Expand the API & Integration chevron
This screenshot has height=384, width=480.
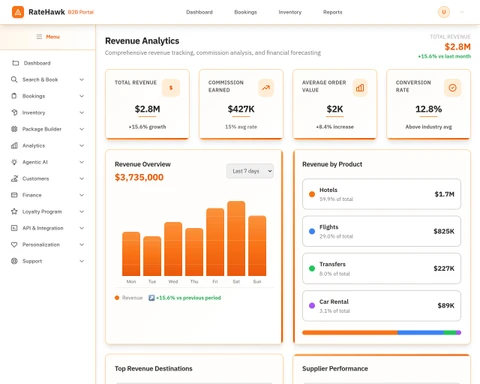point(82,228)
